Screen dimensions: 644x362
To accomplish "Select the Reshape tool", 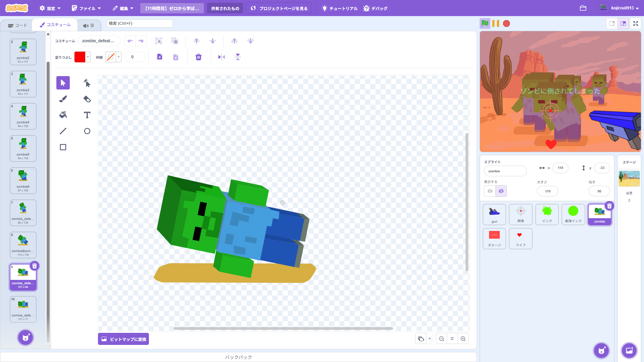I will pyautogui.click(x=87, y=83).
